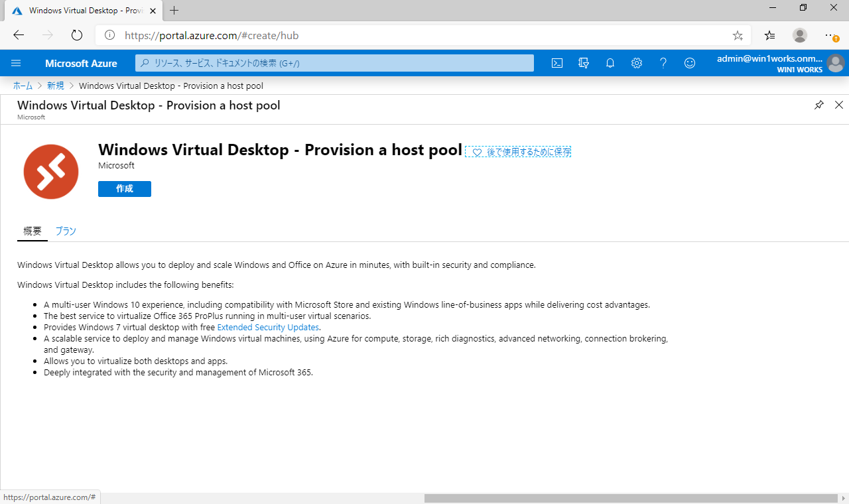Pin this blade to the dashboard
849x504 pixels.
[x=819, y=105]
